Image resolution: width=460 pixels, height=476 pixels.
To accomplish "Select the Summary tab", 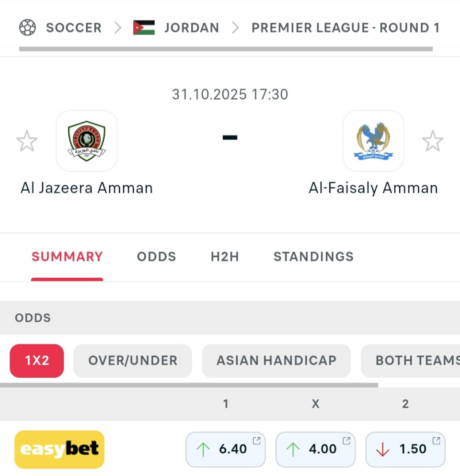I will pyautogui.click(x=67, y=257).
